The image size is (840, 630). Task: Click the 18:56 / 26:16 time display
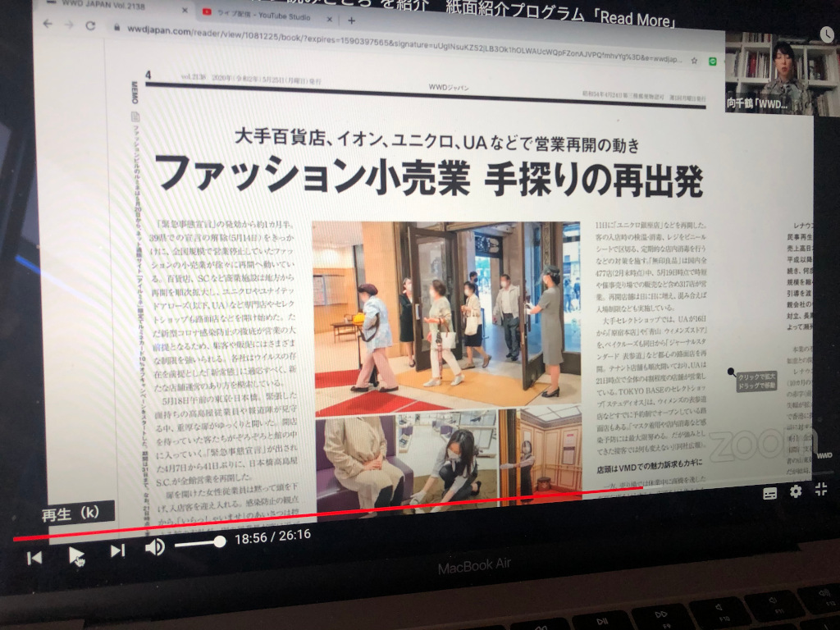tap(272, 536)
